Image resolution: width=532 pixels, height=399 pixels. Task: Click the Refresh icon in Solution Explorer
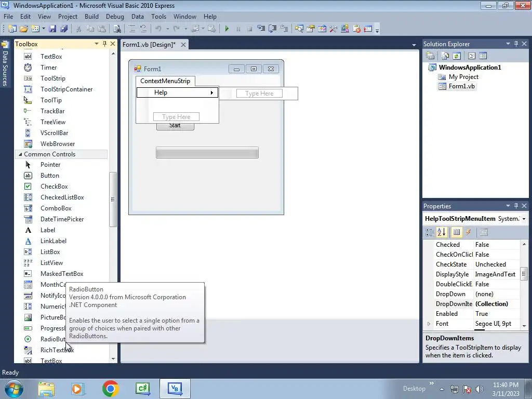[x=457, y=56]
